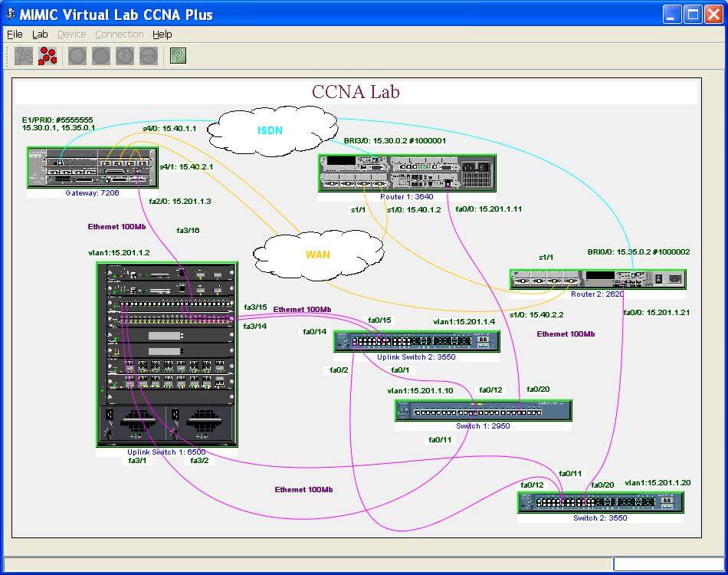Screen dimensions: 728x575
Task: Click the 'fa3/15' port label
Action: [255, 307]
